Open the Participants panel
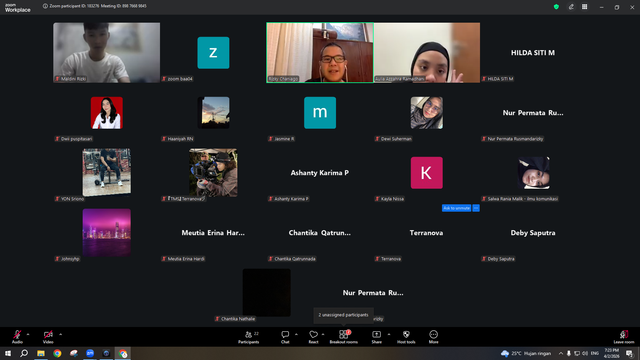640x360 pixels. (x=249, y=337)
